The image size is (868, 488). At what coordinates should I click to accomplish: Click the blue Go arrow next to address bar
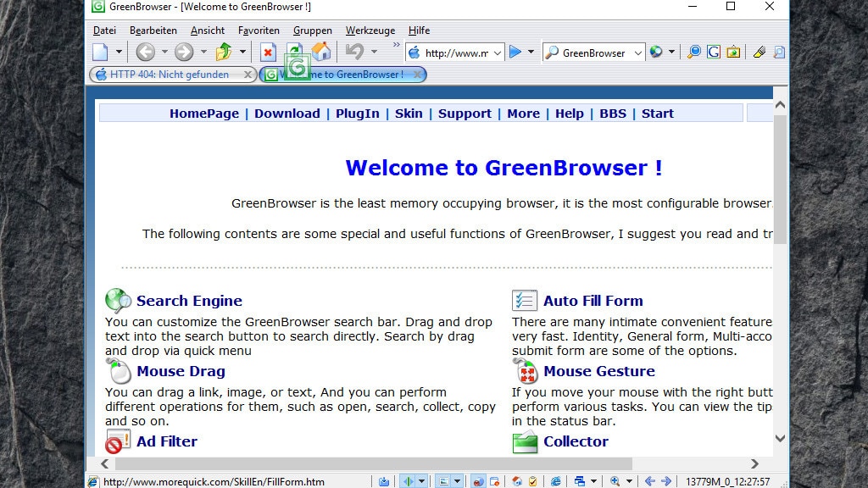515,53
